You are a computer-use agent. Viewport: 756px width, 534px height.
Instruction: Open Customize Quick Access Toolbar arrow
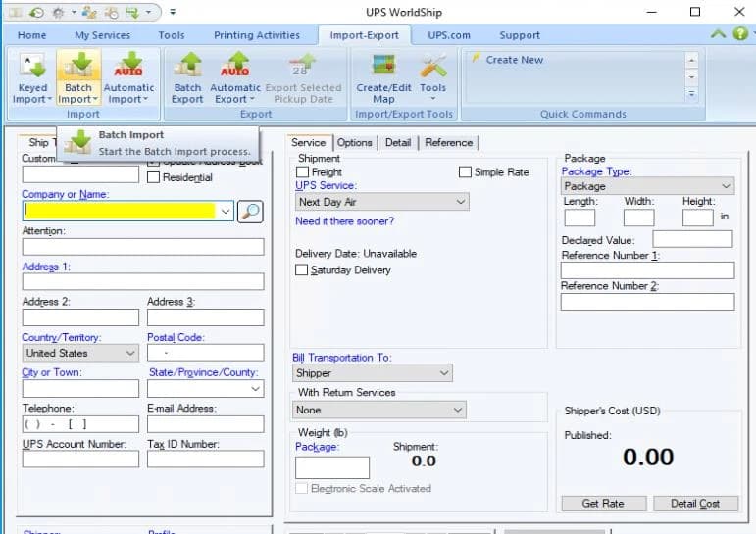173,12
